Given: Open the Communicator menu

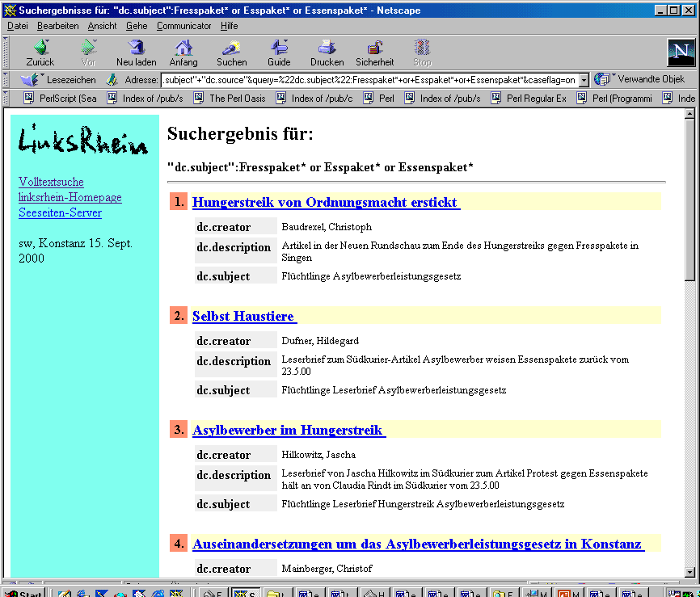Looking at the screenshot, I should click(183, 26).
